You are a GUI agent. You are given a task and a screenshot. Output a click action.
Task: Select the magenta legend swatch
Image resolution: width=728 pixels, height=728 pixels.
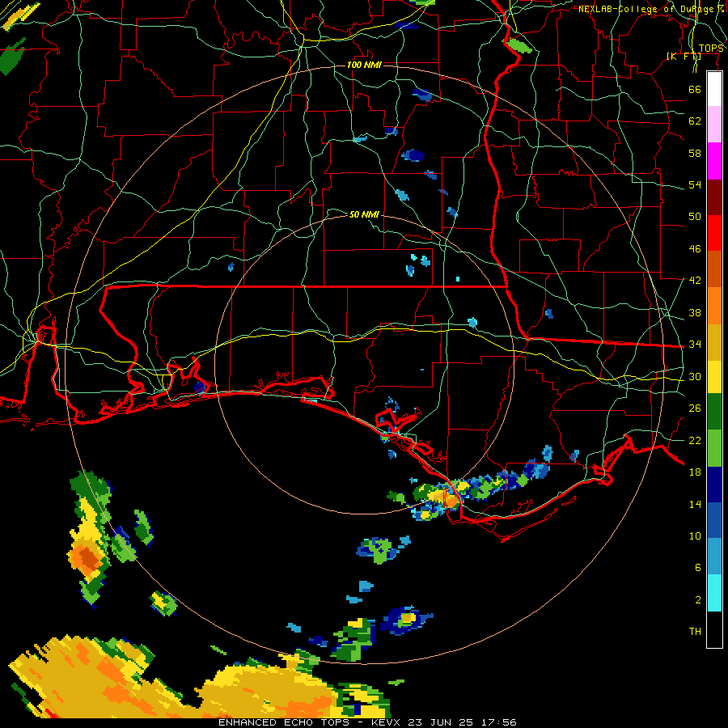714,161
